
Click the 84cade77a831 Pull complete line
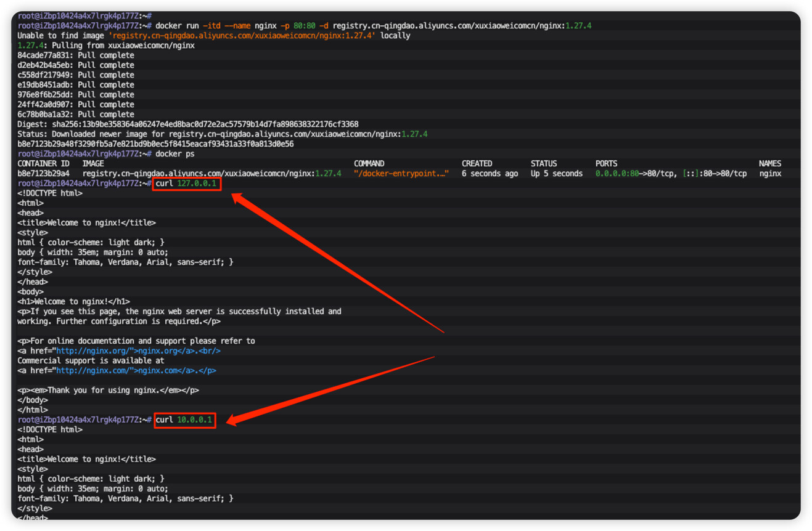pyautogui.click(x=75, y=55)
